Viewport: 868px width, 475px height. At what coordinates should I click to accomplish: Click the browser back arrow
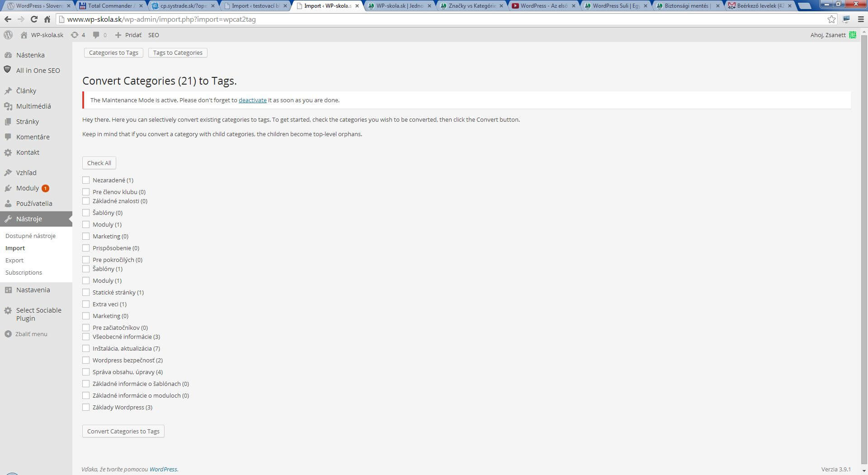click(8, 19)
